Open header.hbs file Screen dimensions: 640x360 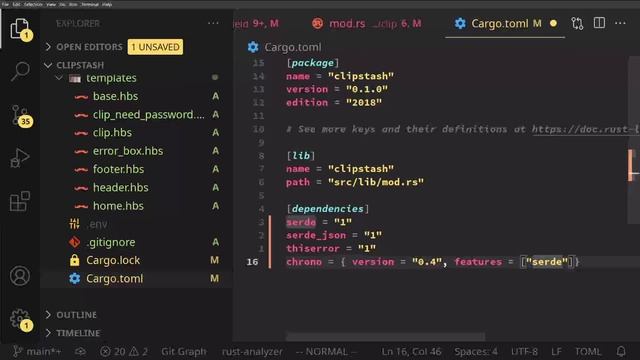(x=120, y=187)
